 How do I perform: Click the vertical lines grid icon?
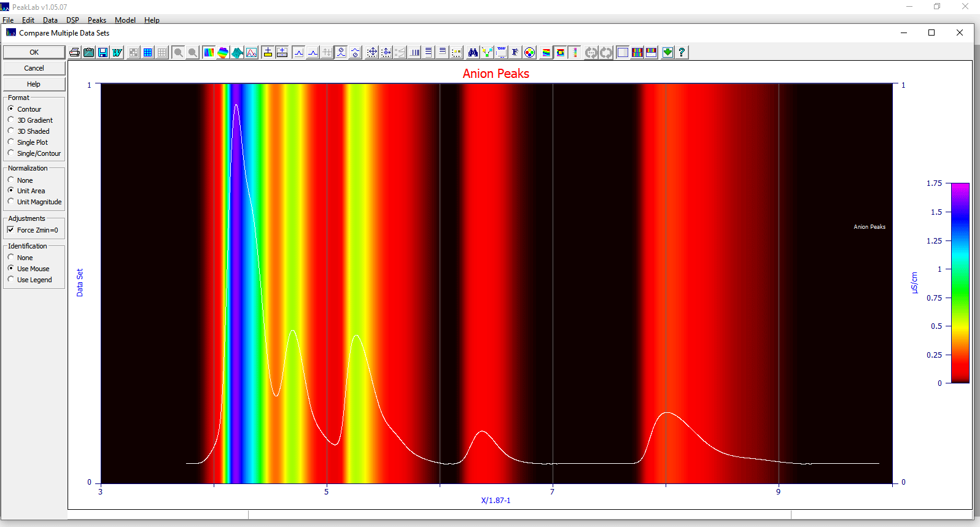pyautogui.click(x=415, y=52)
